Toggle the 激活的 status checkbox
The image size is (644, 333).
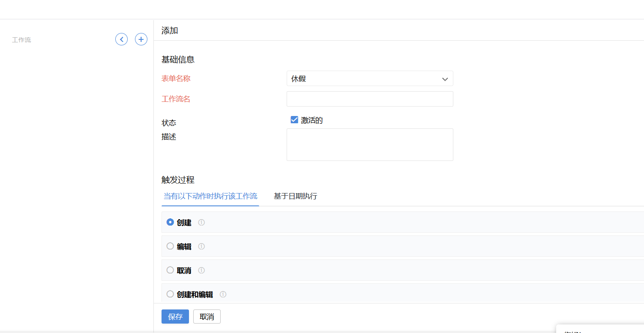(294, 120)
